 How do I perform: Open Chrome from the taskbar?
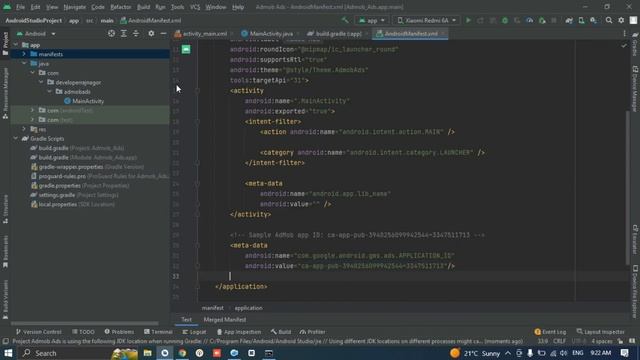point(182,353)
